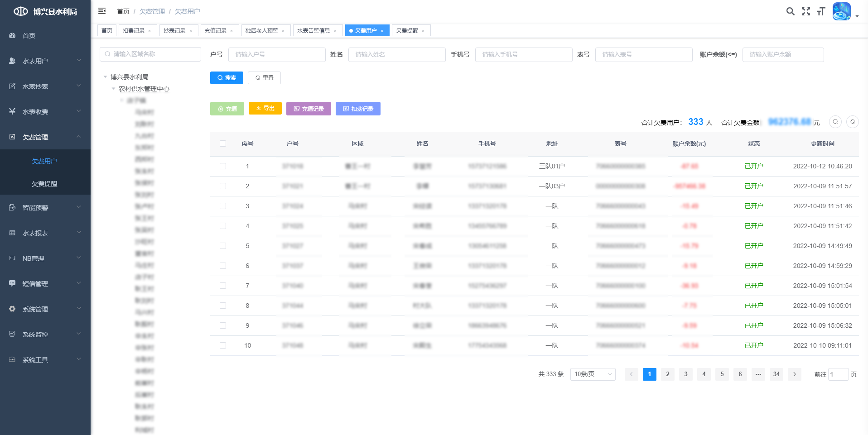This screenshot has height=435, width=868.
Task: Go to page 3 in pagination
Action: [x=685, y=374]
